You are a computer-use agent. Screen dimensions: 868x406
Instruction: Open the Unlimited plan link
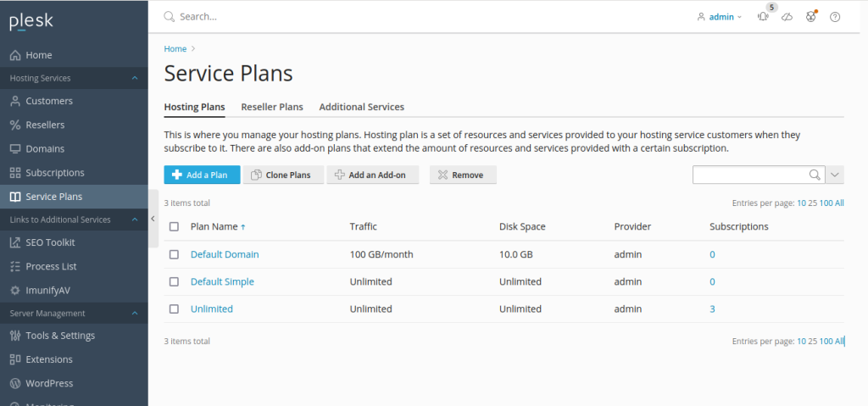coord(211,309)
